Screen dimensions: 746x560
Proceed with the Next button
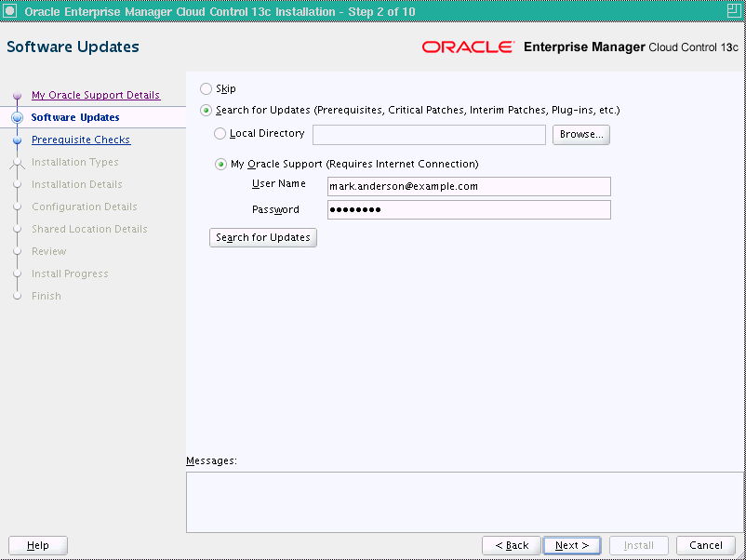[x=572, y=545]
